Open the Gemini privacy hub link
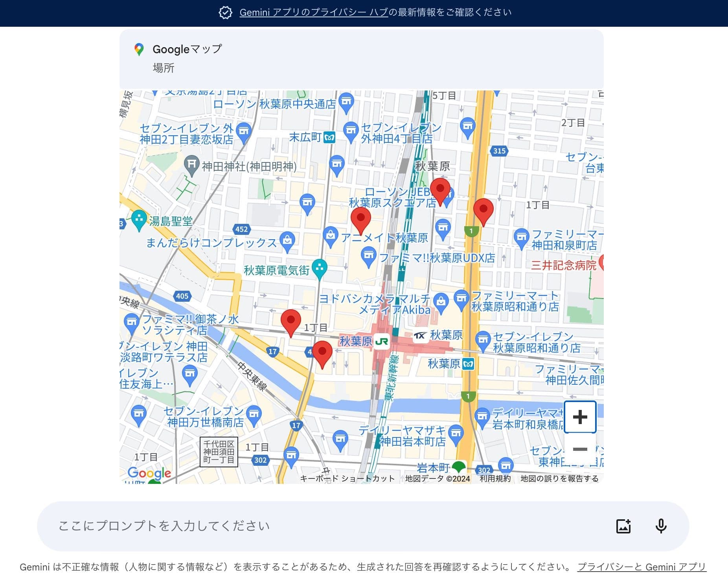 click(314, 12)
